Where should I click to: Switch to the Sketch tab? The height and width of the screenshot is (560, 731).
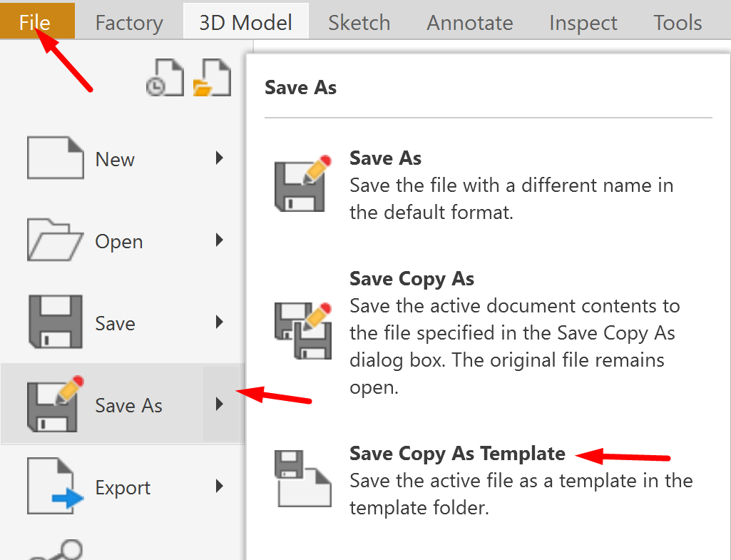coord(359,22)
